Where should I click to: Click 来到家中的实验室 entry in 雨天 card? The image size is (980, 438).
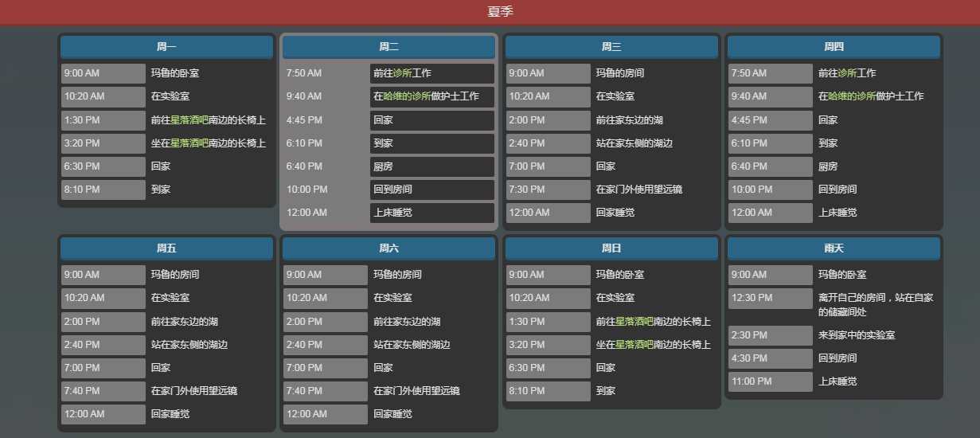pos(857,335)
